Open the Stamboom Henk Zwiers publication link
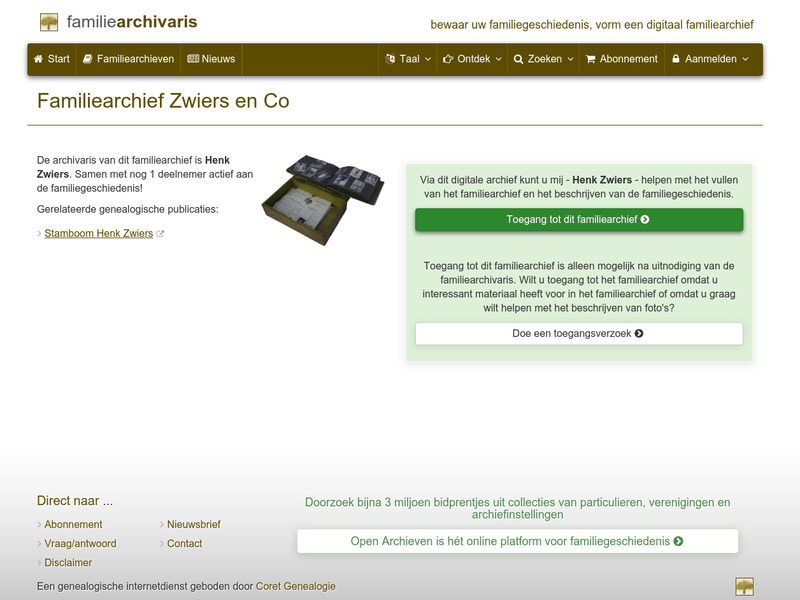This screenshot has width=800, height=600. pyautogui.click(x=97, y=233)
